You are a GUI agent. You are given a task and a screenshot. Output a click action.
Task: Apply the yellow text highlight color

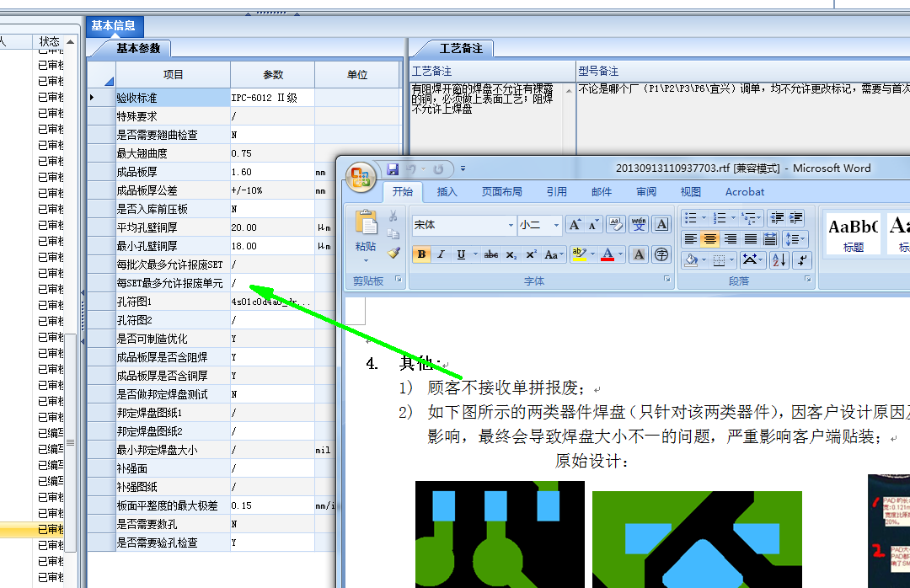coord(579,254)
